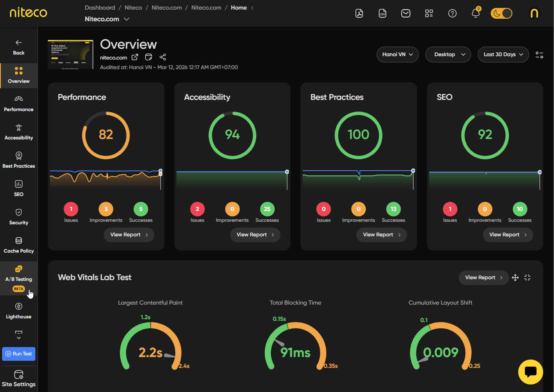Toggle the dark mode switch
The image size is (554, 392).
(x=502, y=13)
